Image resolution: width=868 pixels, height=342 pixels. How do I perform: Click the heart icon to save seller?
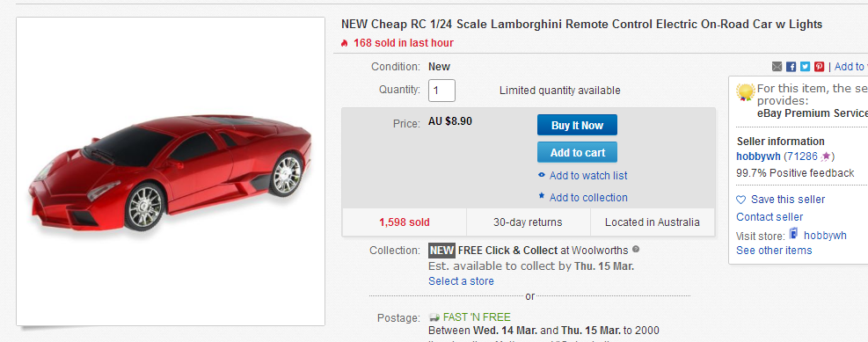[x=740, y=200]
